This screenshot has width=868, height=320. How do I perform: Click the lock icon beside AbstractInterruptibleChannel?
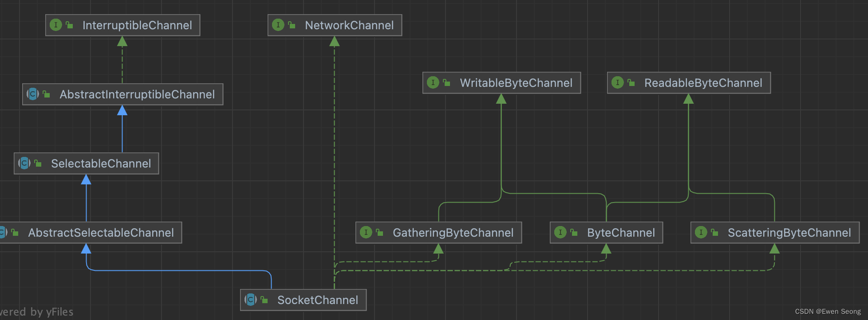(x=47, y=94)
